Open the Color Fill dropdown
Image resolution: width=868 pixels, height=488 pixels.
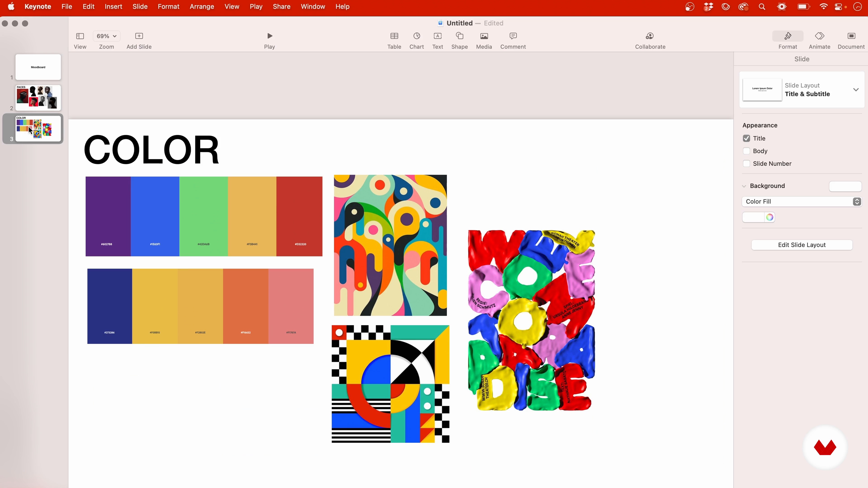pyautogui.click(x=801, y=202)
